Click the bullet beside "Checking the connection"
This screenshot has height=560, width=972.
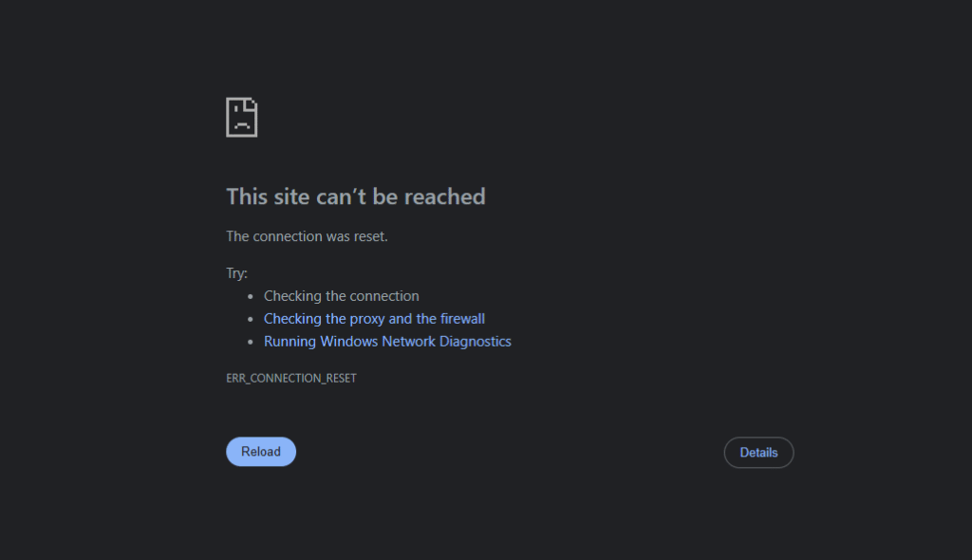(250, 297)
